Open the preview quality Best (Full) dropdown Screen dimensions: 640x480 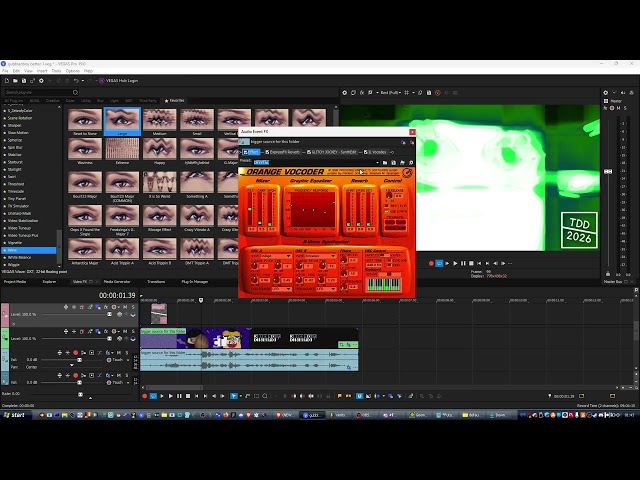pos(390,93)
